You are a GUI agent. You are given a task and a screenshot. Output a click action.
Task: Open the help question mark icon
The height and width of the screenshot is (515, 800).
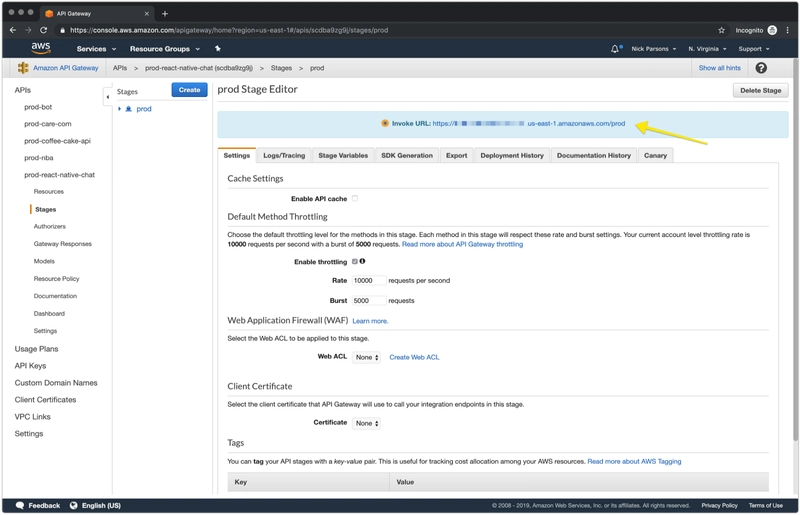click(761, 68)
